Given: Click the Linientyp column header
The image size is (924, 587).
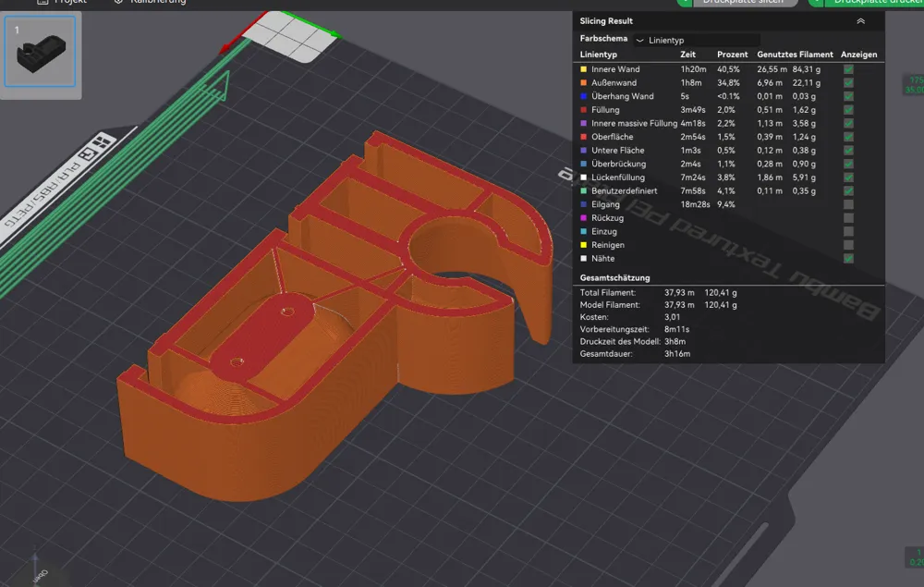Looking at the screenshot, I should click(x=598, y=55).
